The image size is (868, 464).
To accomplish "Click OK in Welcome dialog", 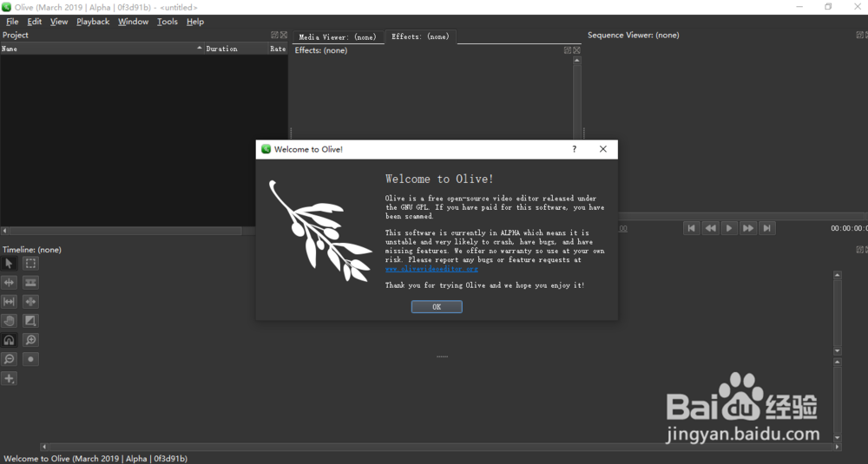I will coord(437,307).
